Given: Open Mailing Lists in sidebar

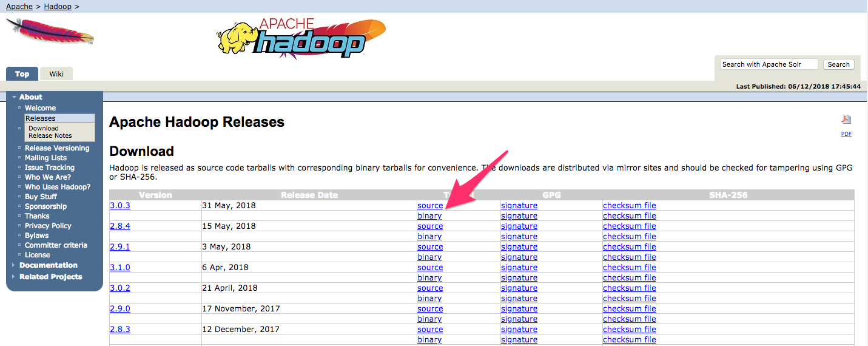Looking at the screenshot, I should (45, 158).
